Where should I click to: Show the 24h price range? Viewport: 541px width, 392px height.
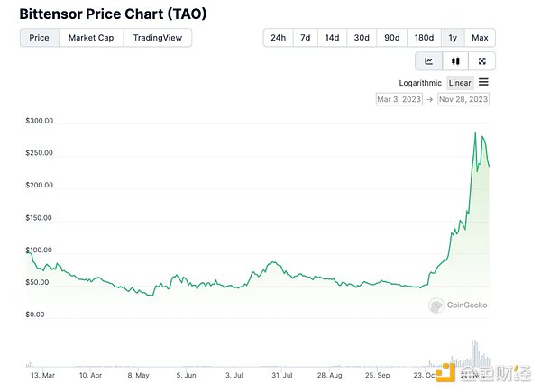tap(279, 37)
